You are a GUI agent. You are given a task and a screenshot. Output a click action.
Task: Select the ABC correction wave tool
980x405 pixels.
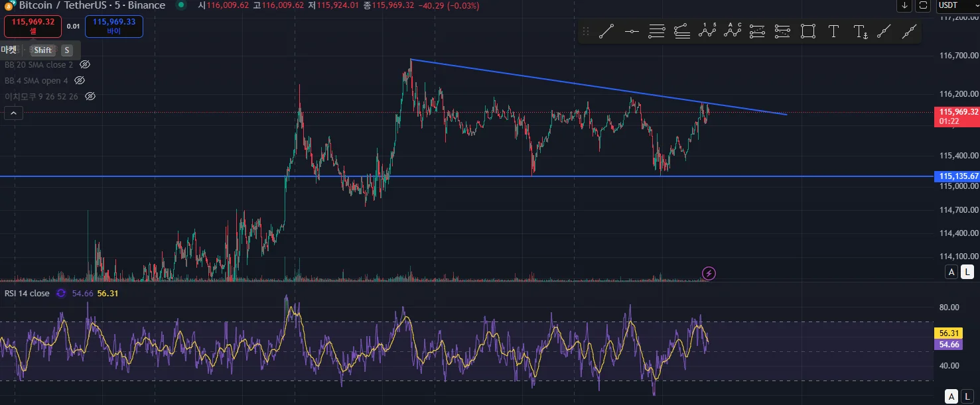coord(733,31)
